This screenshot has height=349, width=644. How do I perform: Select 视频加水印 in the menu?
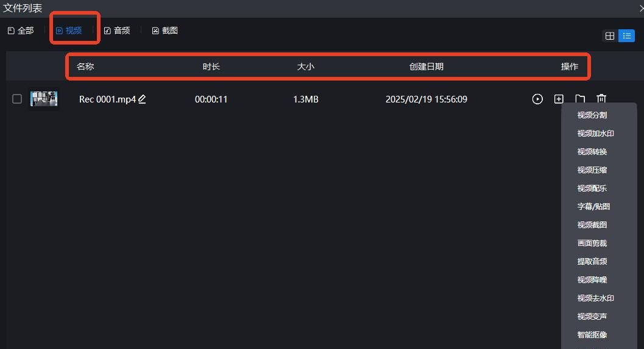(x=595, y=134)
